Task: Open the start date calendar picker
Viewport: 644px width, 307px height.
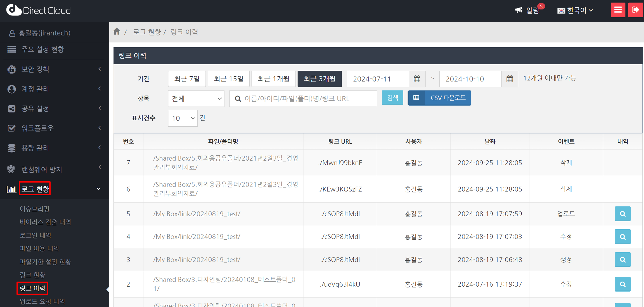Action: tap(417, 79)
